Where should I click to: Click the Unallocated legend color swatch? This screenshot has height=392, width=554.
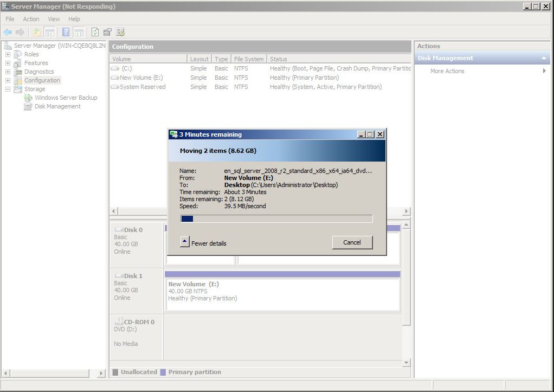(x=115, y=372)
